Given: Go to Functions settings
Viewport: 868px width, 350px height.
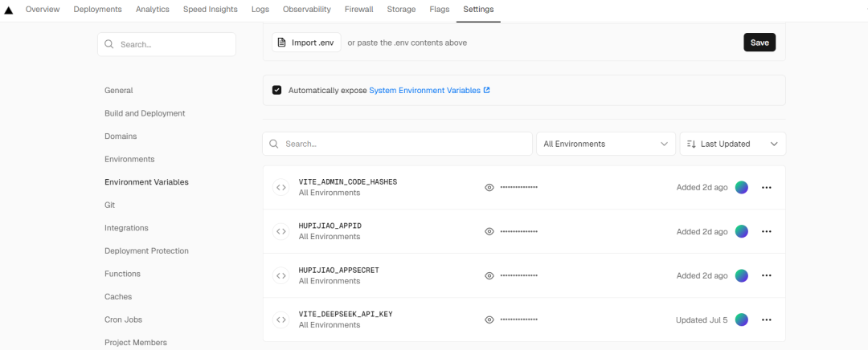Looking at the screenshot, I should (x=122, y=274).
